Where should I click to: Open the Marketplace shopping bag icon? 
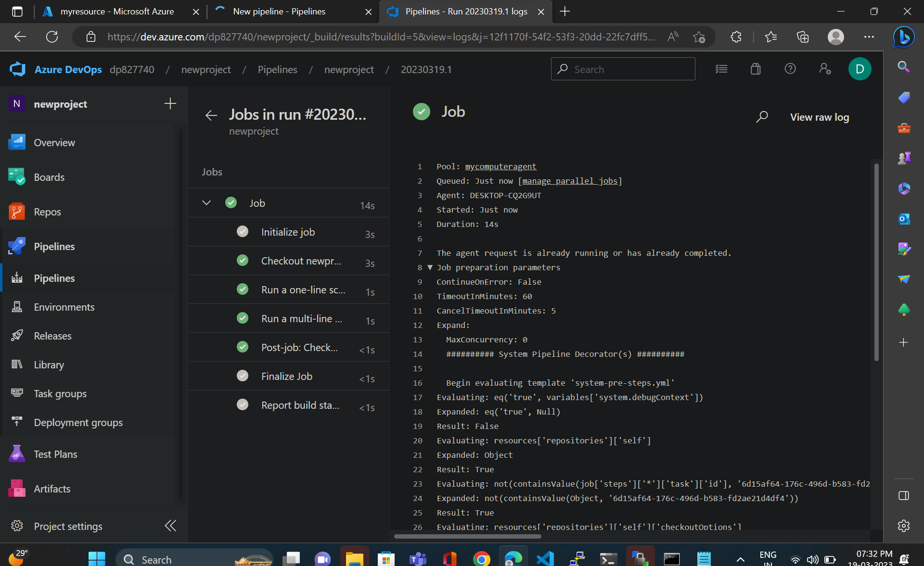point(755,69)
